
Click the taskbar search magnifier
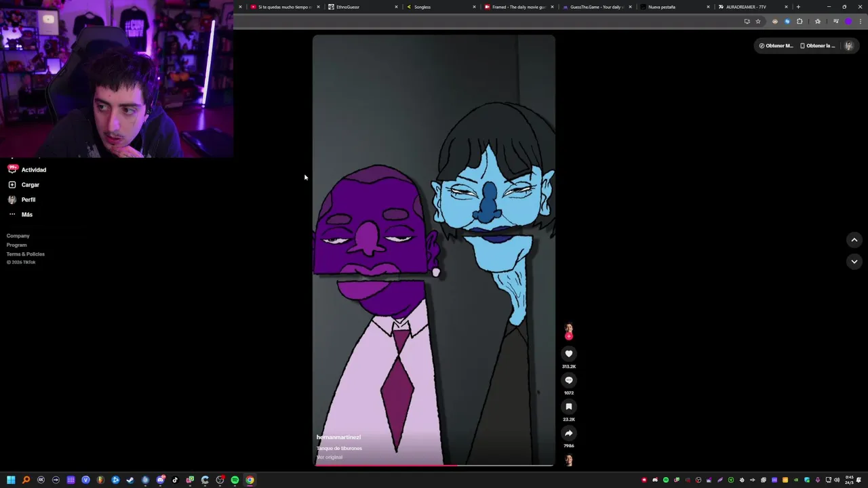(x=26, y=480)
